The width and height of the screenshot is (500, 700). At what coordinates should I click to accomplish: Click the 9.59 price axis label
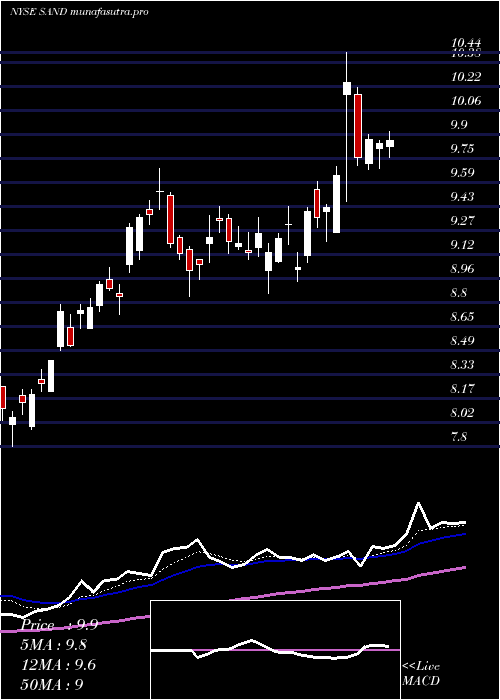[x=462, y=173]
